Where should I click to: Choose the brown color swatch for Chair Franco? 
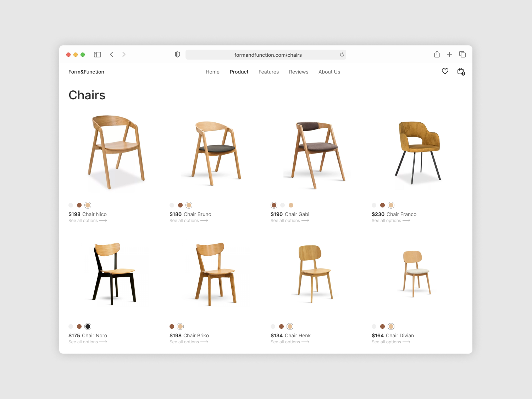tap(383, 205)
